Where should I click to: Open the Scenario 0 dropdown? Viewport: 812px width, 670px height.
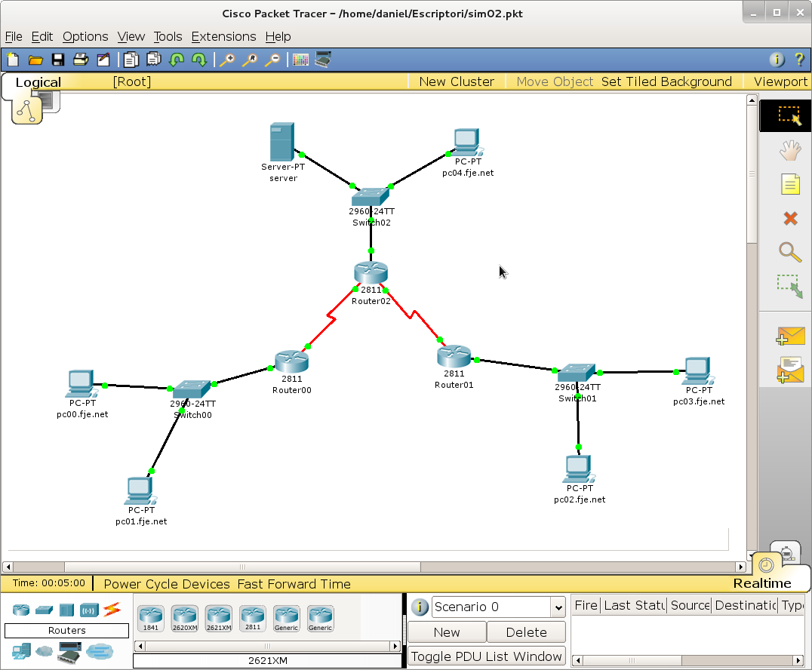coord(498,607)
